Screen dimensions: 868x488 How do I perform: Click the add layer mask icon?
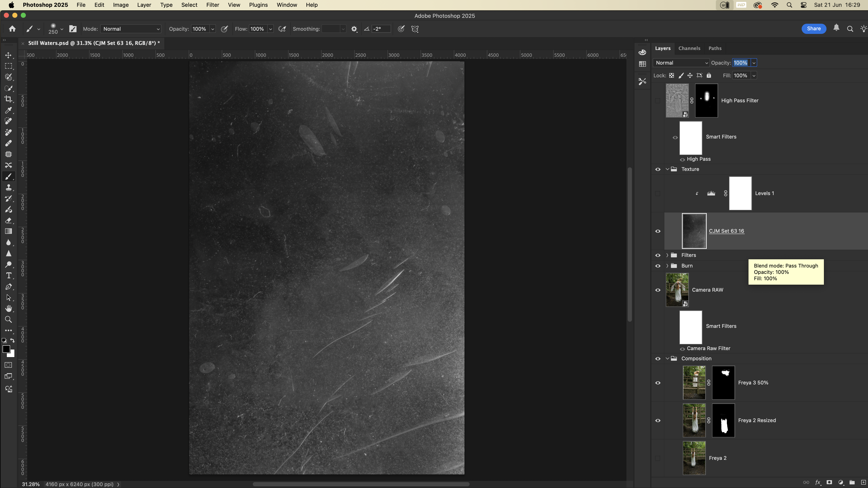pyautogui.click(x=829, y=482)
